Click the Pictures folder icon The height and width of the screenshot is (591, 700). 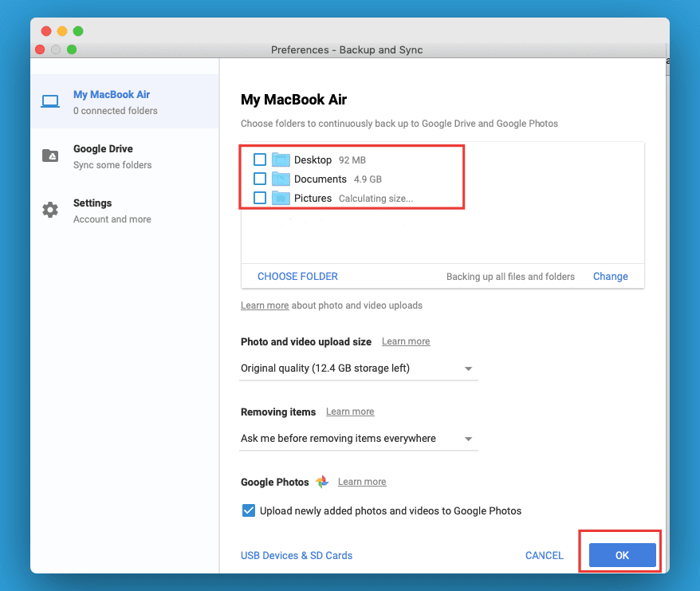[x=281, y=198]
